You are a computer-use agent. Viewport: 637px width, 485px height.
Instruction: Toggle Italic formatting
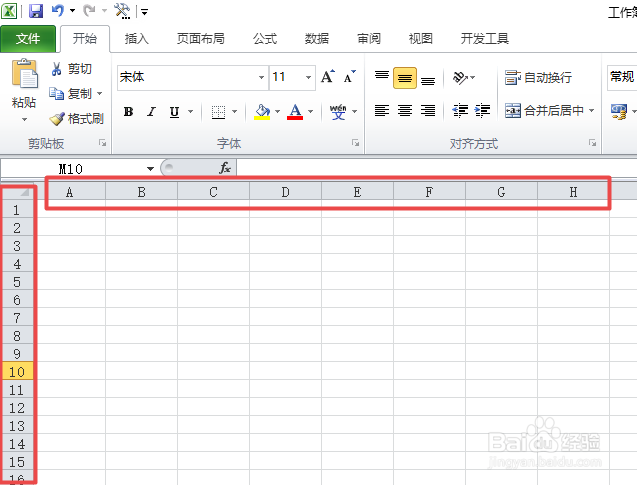152,111
